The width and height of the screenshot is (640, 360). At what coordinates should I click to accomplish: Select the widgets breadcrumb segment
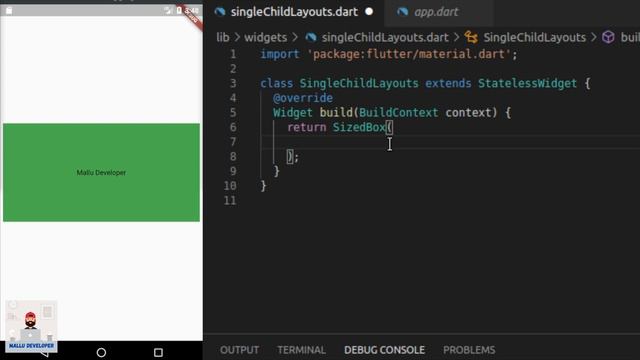pyautogui.click(x=265, y=38)
